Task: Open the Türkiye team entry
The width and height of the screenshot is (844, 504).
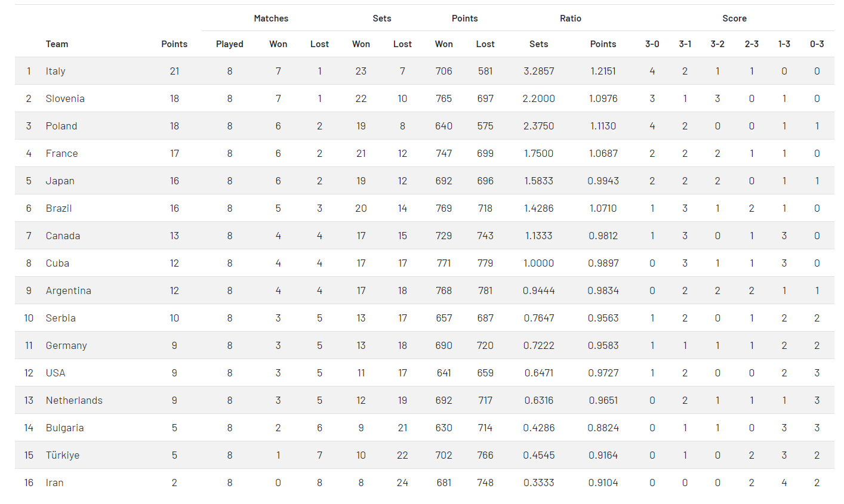Action: (x=63, y=455)
